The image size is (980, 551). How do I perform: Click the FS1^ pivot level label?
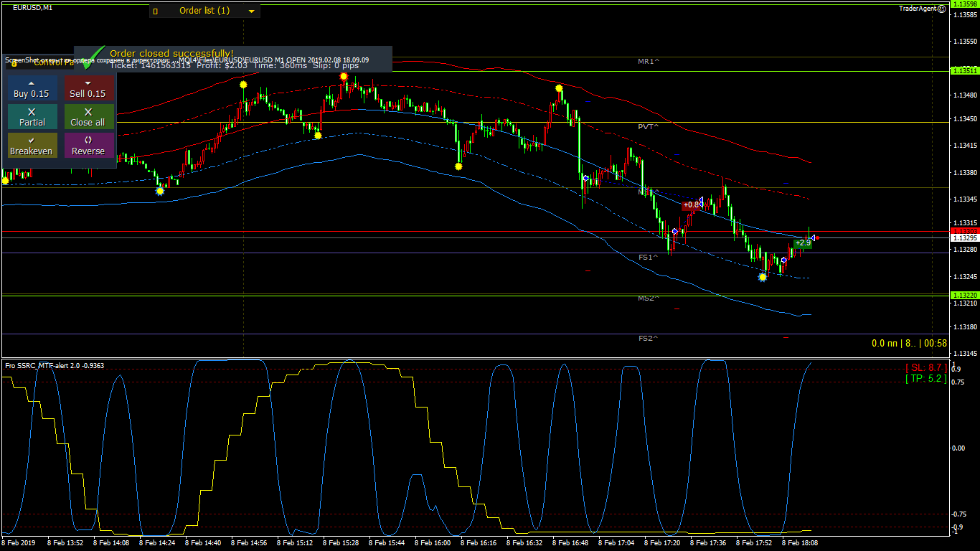(648, 257)
